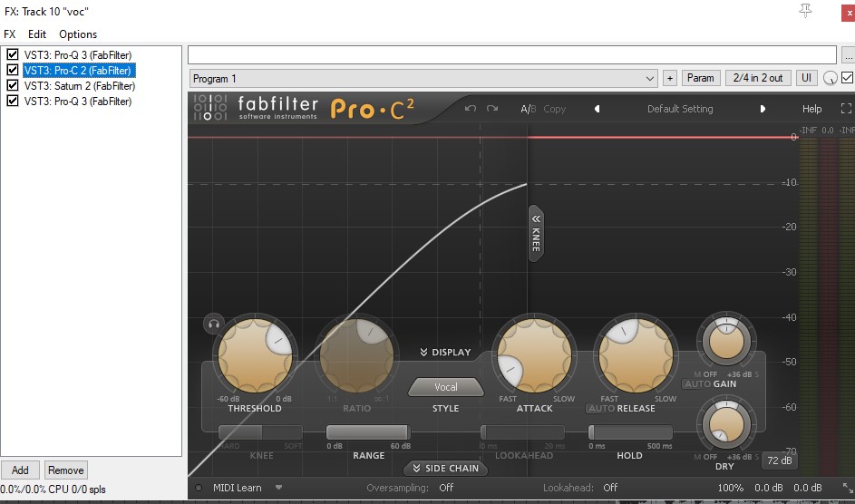This screenshot has width=855, height=504.
Task: Open Lookahead Off setting
Action: pyautogui.click(x=610, y=488)
